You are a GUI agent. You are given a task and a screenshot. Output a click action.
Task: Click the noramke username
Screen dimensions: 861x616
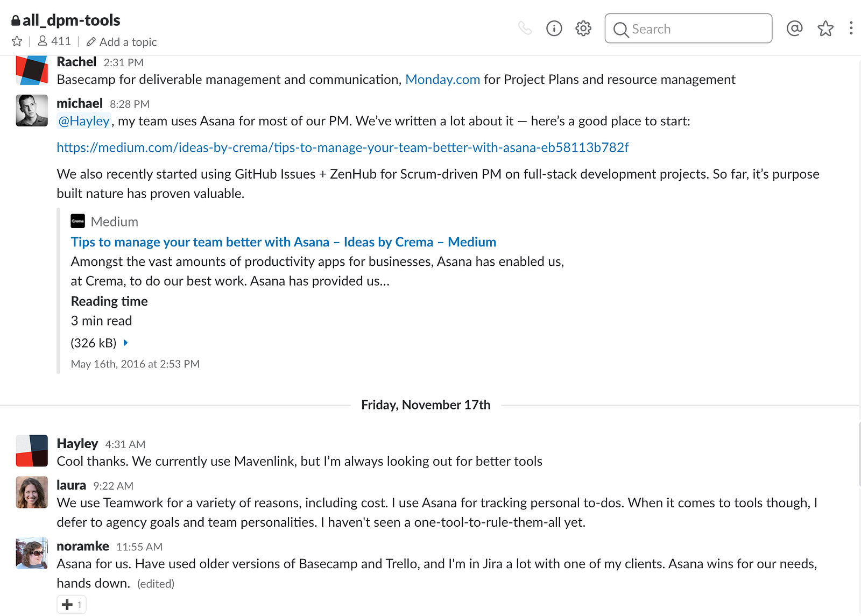(x=83, y=546)
